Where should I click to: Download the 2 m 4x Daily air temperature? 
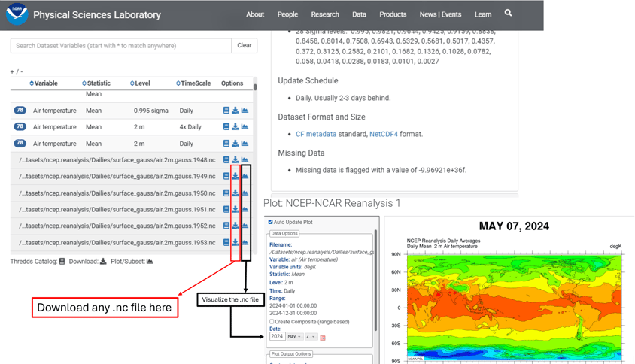[235, 127]
